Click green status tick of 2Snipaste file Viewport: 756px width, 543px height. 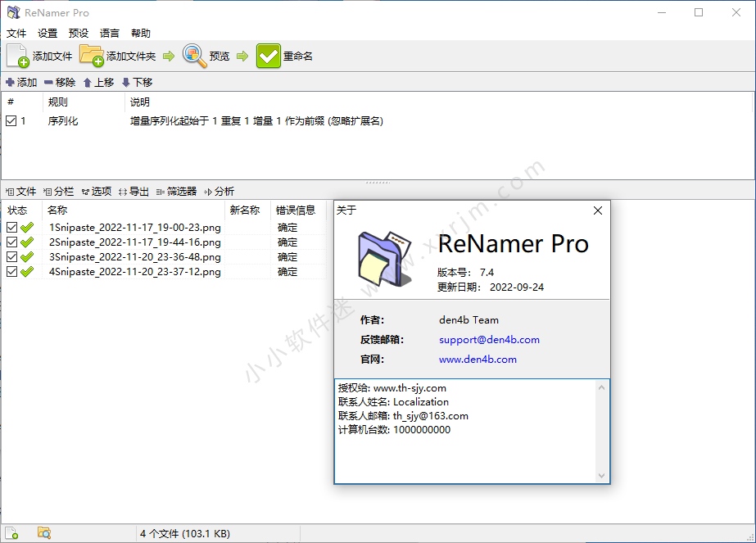pos(28,242)
